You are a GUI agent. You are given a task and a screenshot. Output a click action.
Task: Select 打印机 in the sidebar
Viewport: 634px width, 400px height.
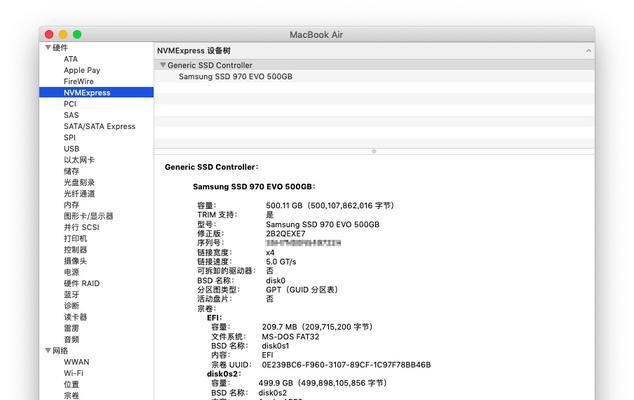[x=75, y=238]
